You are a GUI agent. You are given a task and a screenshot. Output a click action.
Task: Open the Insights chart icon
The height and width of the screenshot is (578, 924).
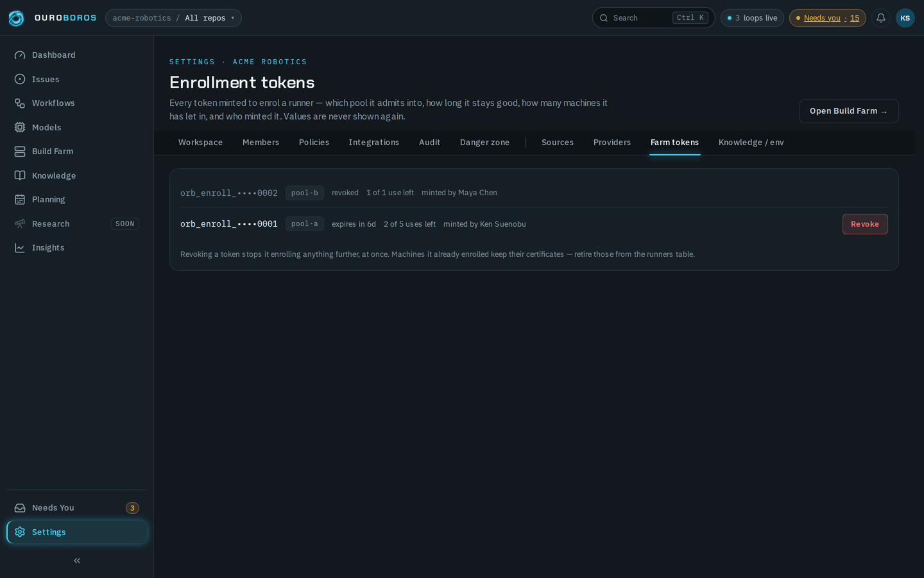pyautogui.click(x=20, y=248)
